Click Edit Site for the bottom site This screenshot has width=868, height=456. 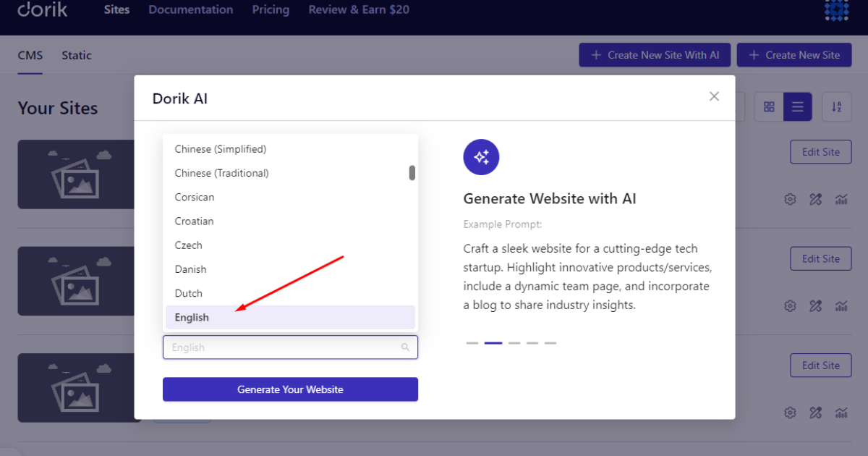pyautogui.click(x=821, y=366)
